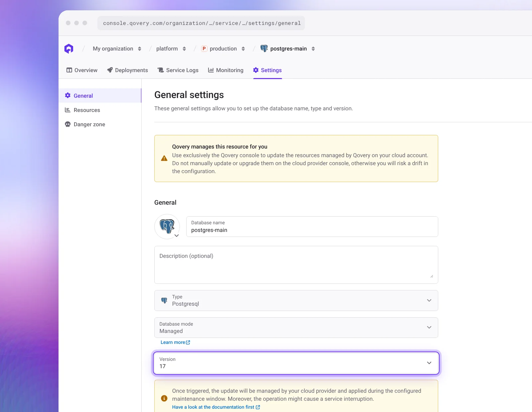Image resolution: width=532 pixels, height=412 pixels.
Task: Open the My organization switcher arrows
Action: click(140, 49)
